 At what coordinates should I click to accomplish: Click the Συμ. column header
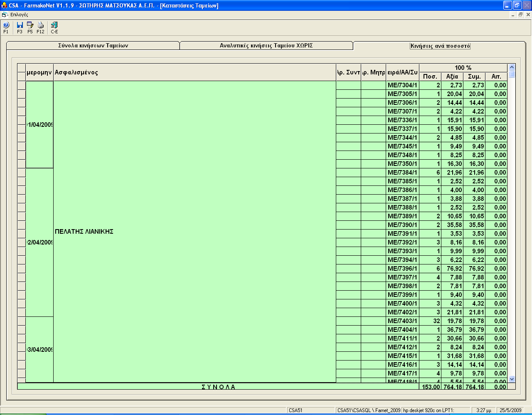point(474,77)
